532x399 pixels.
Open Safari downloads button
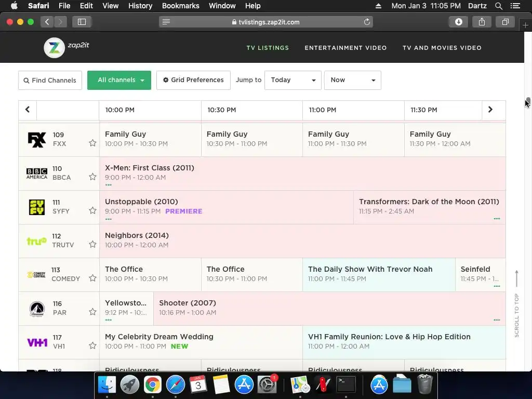458,22
